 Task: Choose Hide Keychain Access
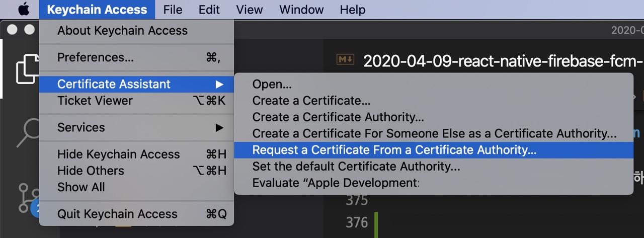(136, 154)
